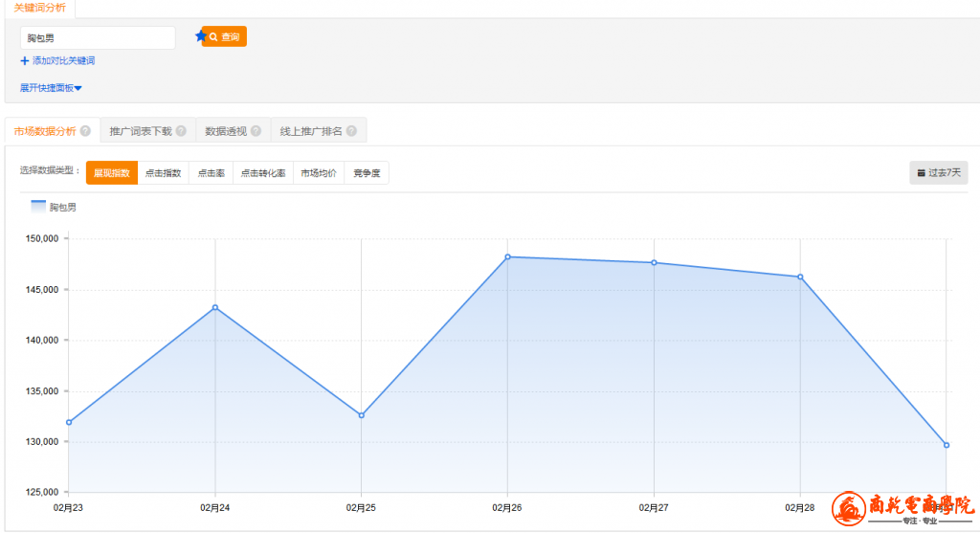Image resolution: width=980 pixels, height=533 pixels.
Task: Toggle the 胸包男 legend color swatch
Action: (x=38, y=206)
